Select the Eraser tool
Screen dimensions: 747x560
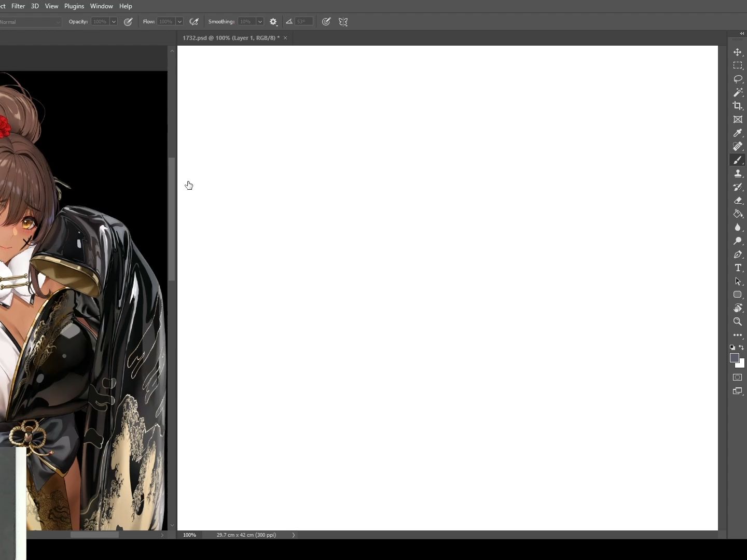(x=737, y=201)
